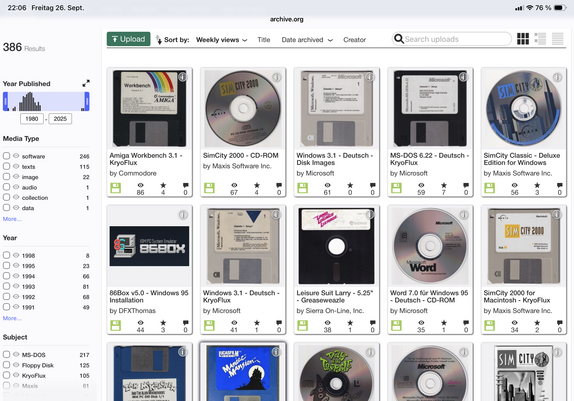Click the 2025 end year field

point(60,119)
